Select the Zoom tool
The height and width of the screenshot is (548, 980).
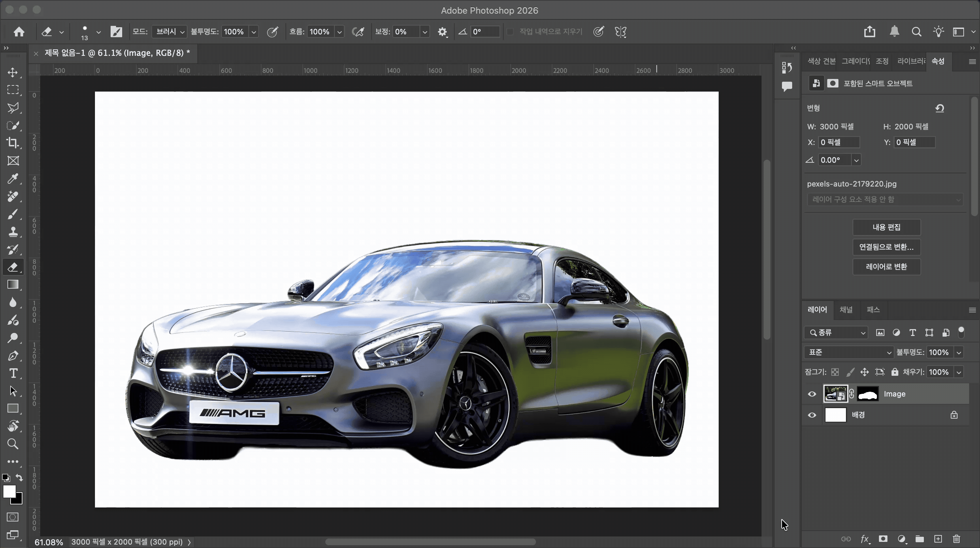pos(13,444)
